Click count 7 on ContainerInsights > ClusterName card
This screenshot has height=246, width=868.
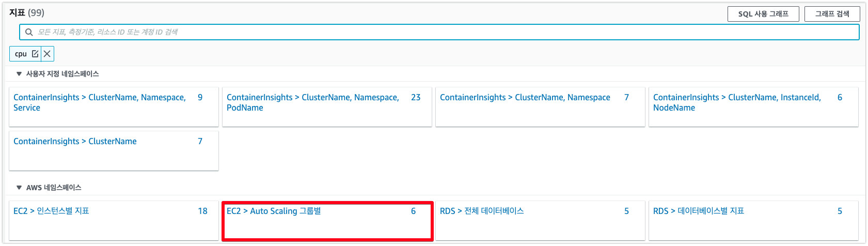[200, 141]
